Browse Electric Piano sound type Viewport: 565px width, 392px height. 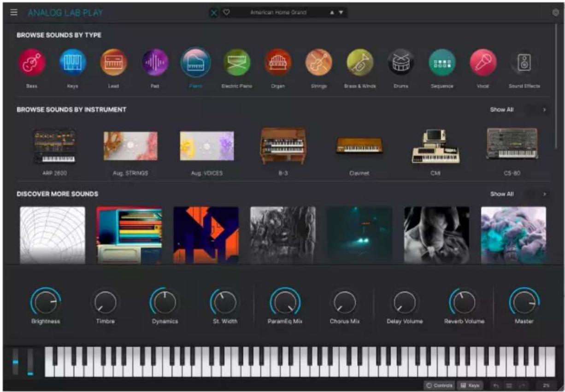pyautogui.click(x=237, y=62)
